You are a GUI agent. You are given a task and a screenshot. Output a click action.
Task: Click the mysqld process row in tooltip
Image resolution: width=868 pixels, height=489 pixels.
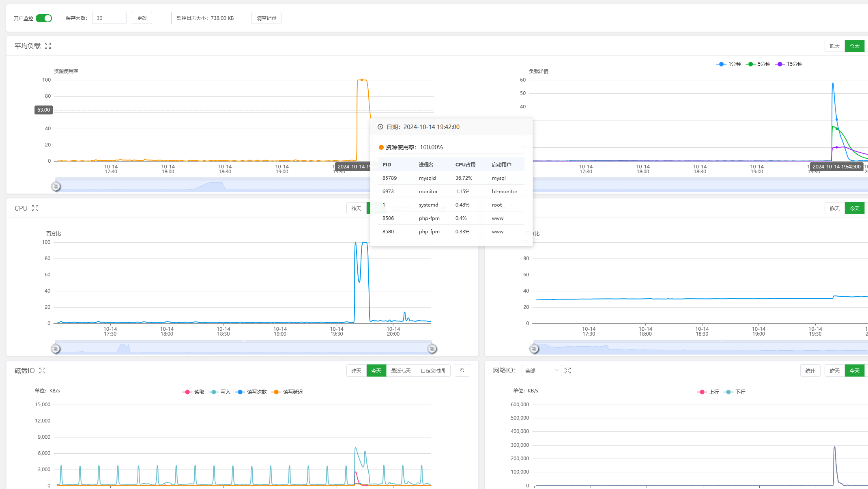[451, 178]
